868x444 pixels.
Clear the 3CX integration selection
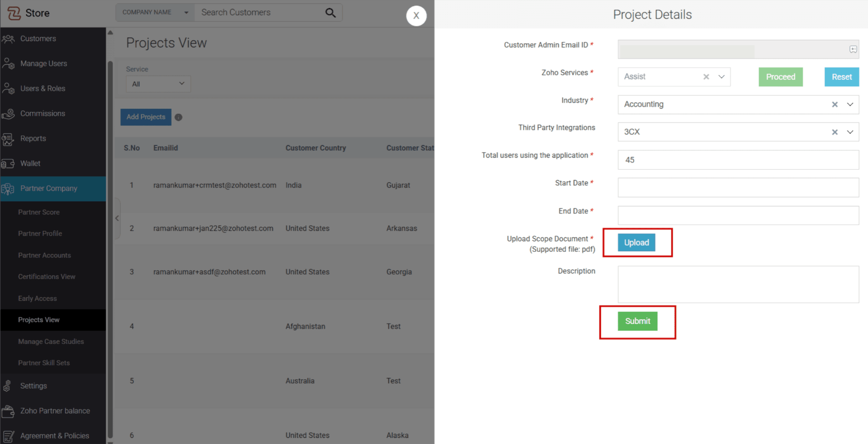(834, 132)
